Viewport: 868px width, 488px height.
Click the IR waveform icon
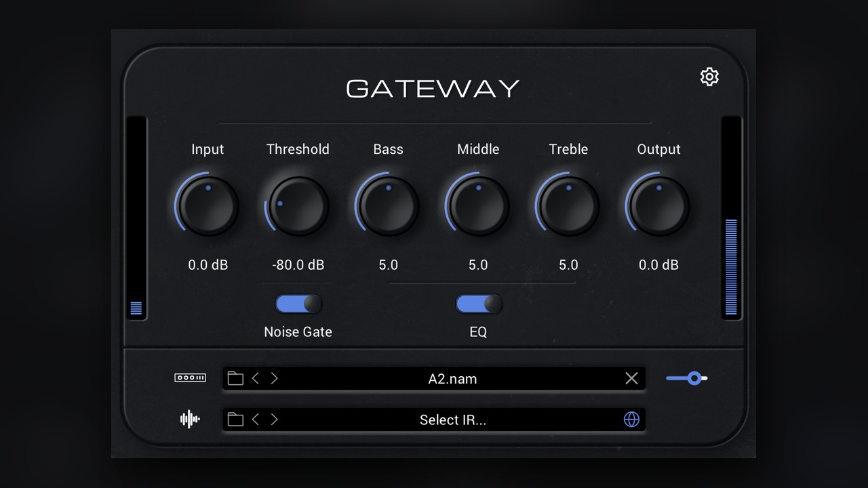coord(190,420)
